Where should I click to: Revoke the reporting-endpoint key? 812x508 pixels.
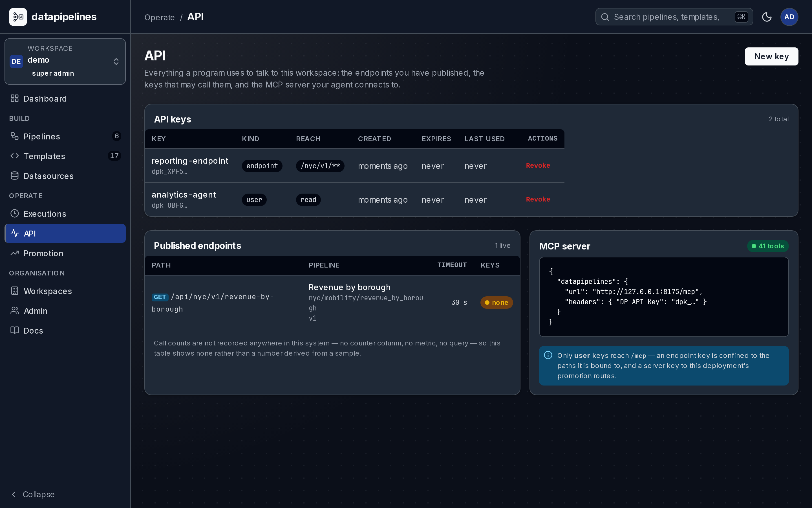click(x=538, y=165)
